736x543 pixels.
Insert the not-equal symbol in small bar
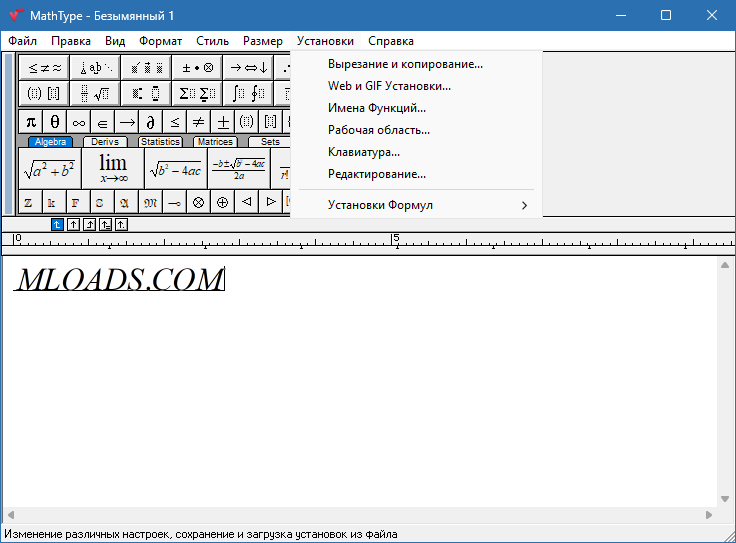click(x=199, y=122)
